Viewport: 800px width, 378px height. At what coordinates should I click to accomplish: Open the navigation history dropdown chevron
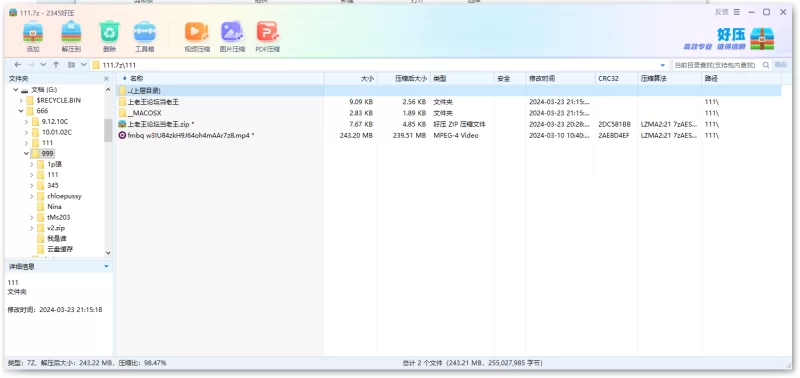[x=43, y=65]
